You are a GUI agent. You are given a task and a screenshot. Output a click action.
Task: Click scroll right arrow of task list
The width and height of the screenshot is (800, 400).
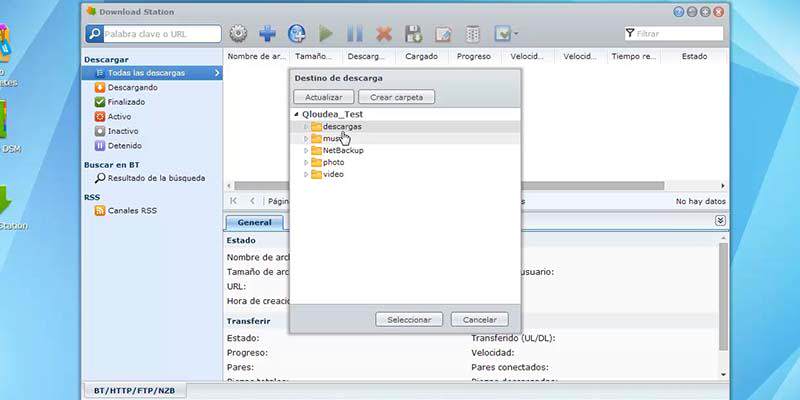[723, 186]
